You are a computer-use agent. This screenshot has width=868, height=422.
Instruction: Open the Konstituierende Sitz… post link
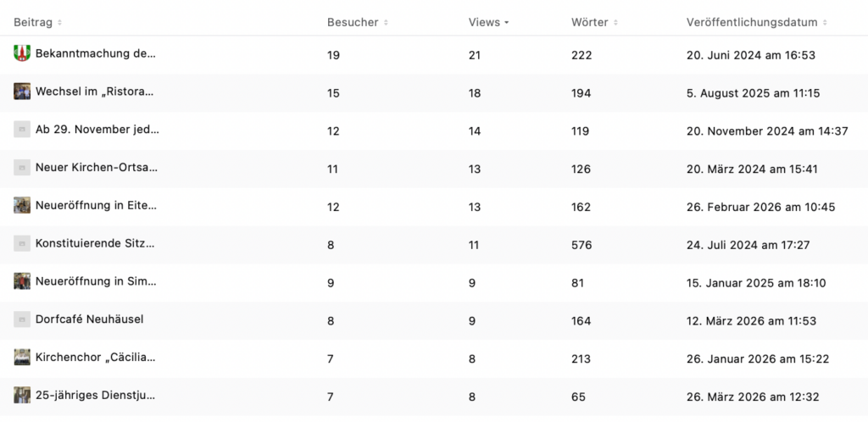point(96,244)
